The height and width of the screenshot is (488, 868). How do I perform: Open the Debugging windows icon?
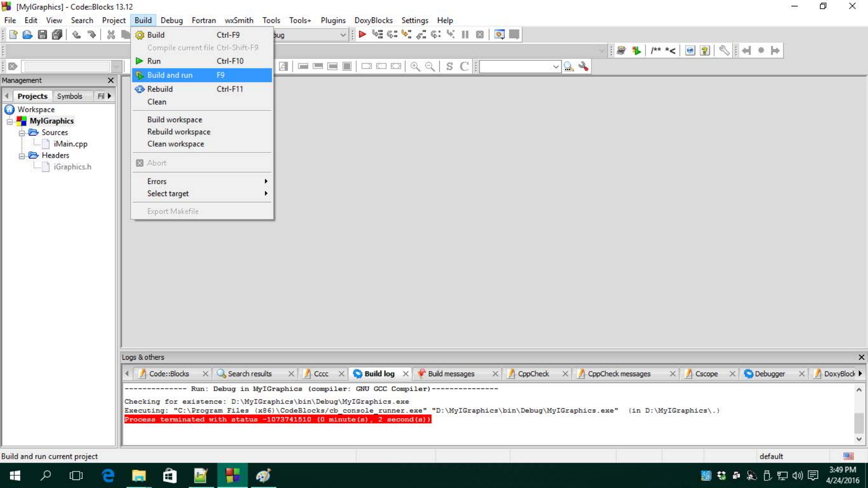coord(499,34)
